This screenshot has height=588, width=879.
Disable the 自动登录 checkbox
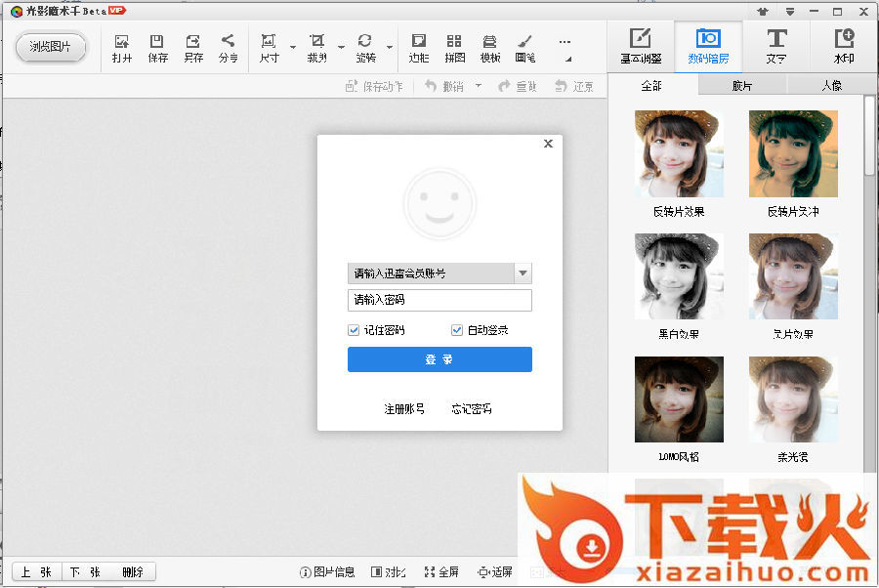pyautogui.click(x=457, y=330)
